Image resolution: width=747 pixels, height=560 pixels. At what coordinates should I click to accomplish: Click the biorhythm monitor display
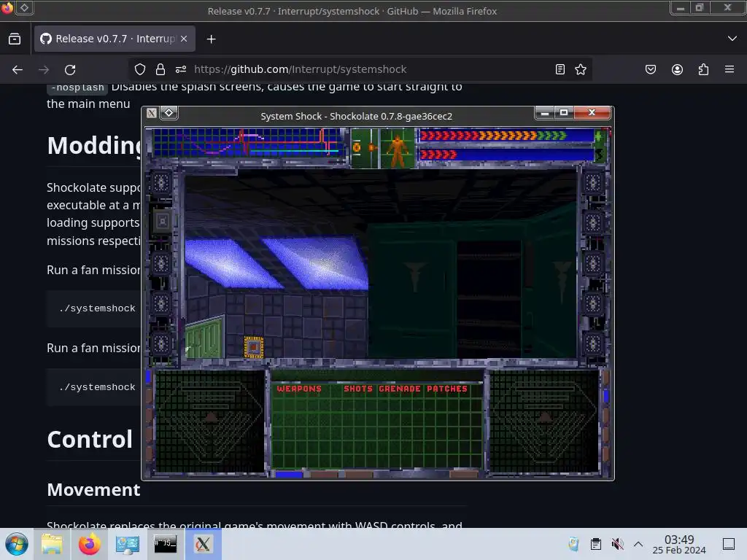pyautogui.click(x=248, y=143)
